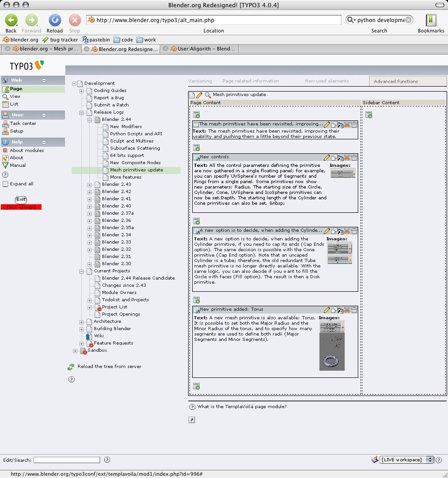Screen dimensions: 448x478
Task: Open the Manual module
Action: 18,165
